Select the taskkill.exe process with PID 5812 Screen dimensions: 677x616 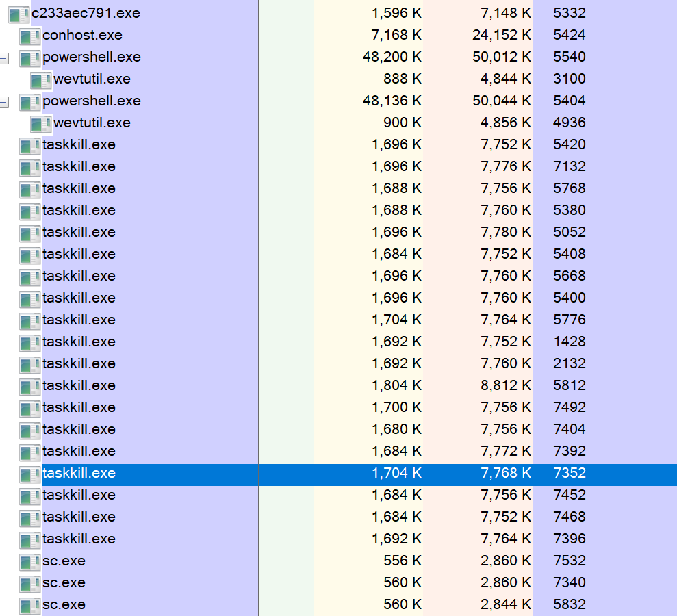pos(79,385)
